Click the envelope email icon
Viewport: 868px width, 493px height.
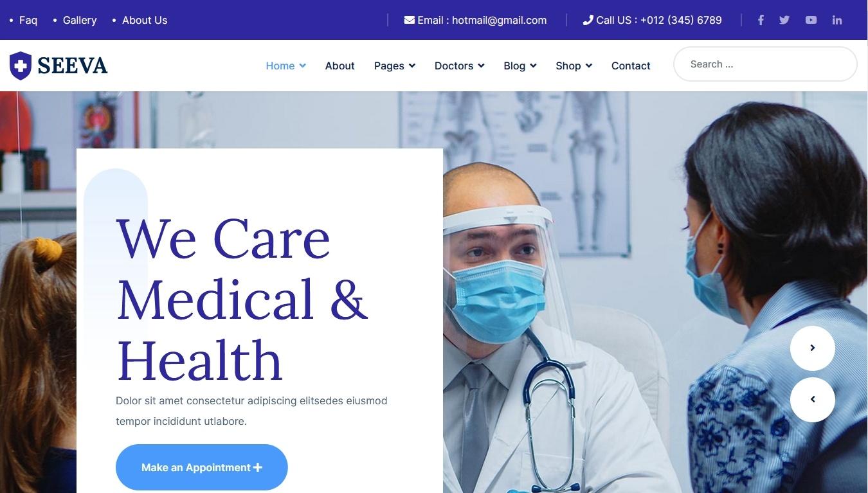pos(409,20)
